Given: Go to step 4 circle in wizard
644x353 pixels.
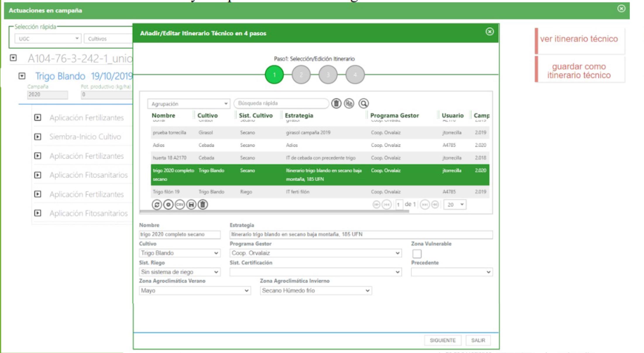Looking at the screenshot, I should tap(355, 75).
